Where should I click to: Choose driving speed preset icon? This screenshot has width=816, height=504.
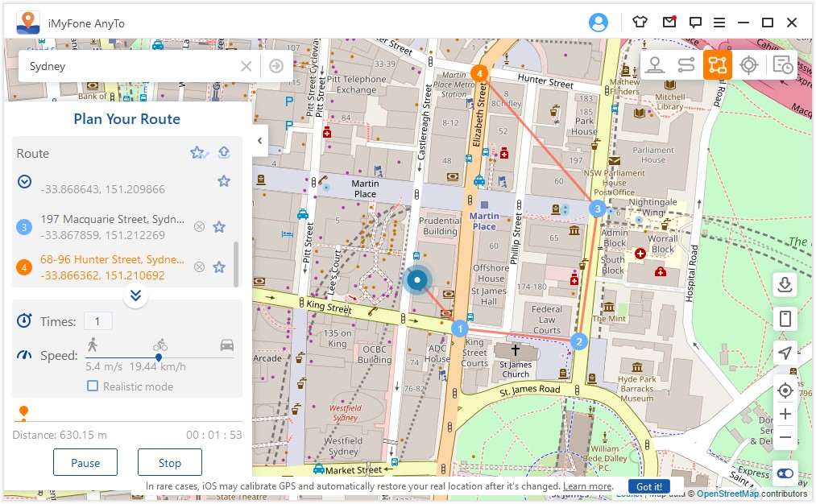coord(227,345)
